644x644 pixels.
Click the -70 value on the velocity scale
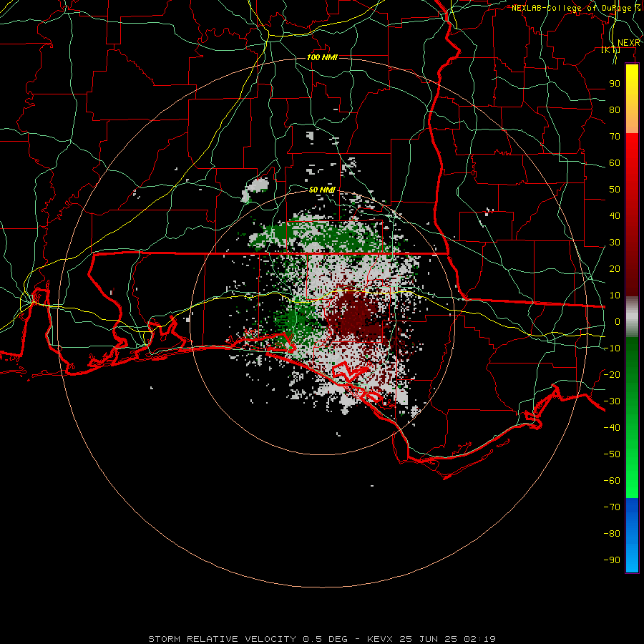[612, 507]
